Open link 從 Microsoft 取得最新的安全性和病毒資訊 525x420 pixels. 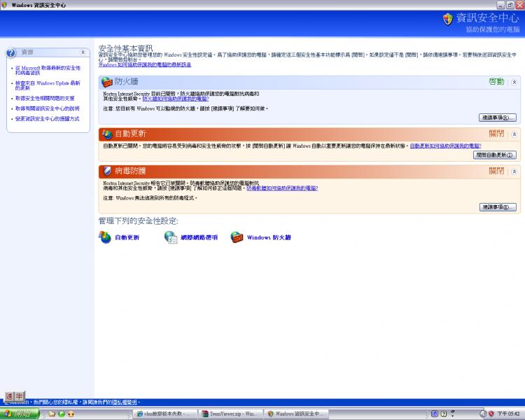click(48, 70)
